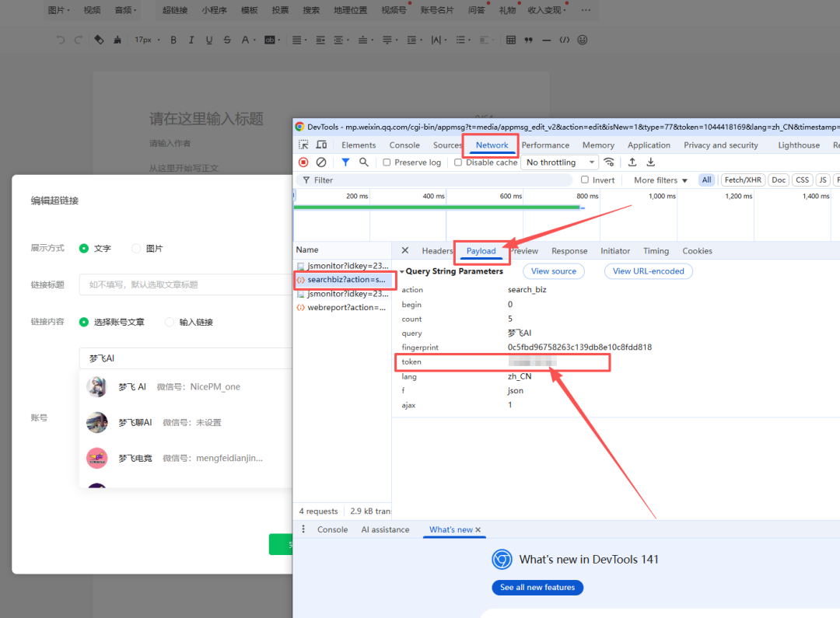
Task: Click the import HAR upload icon
Action: [x=632, y=162]
